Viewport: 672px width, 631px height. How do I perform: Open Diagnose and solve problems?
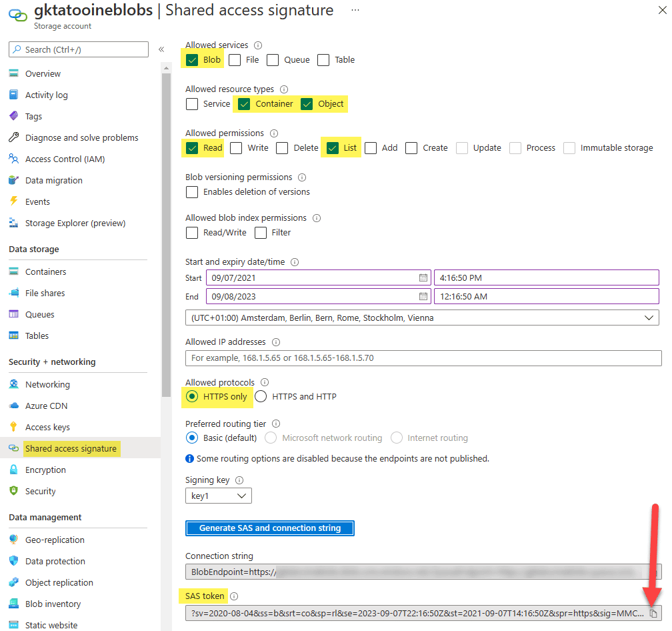click(x=82, y=137)
